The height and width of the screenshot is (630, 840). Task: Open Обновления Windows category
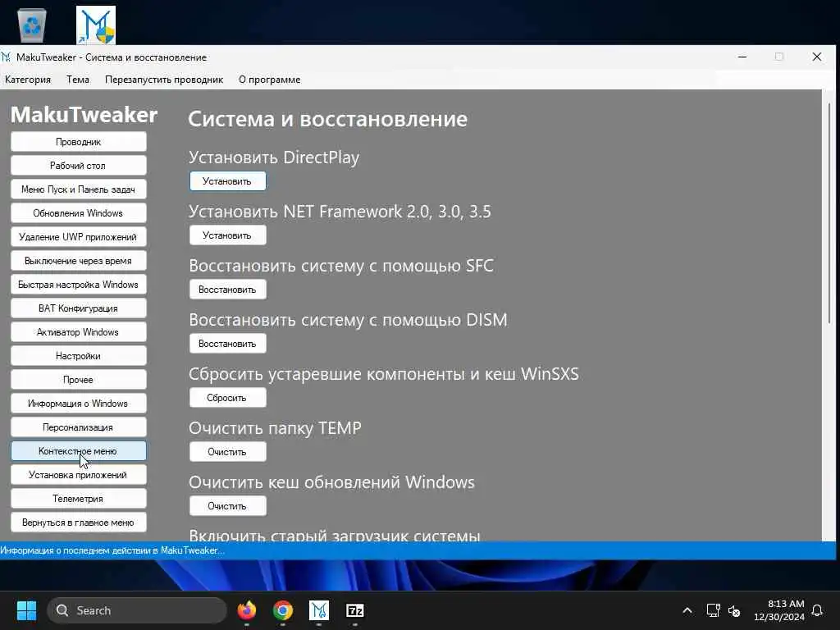(78, 212)
